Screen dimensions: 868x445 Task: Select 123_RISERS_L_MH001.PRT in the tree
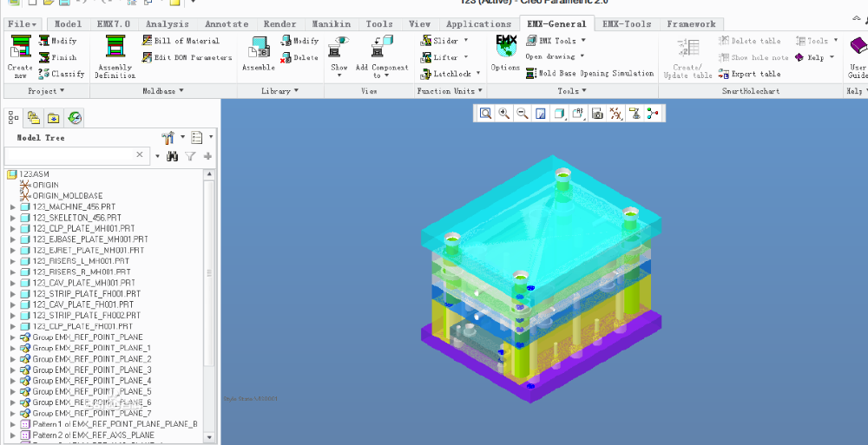tap(81, 261)
